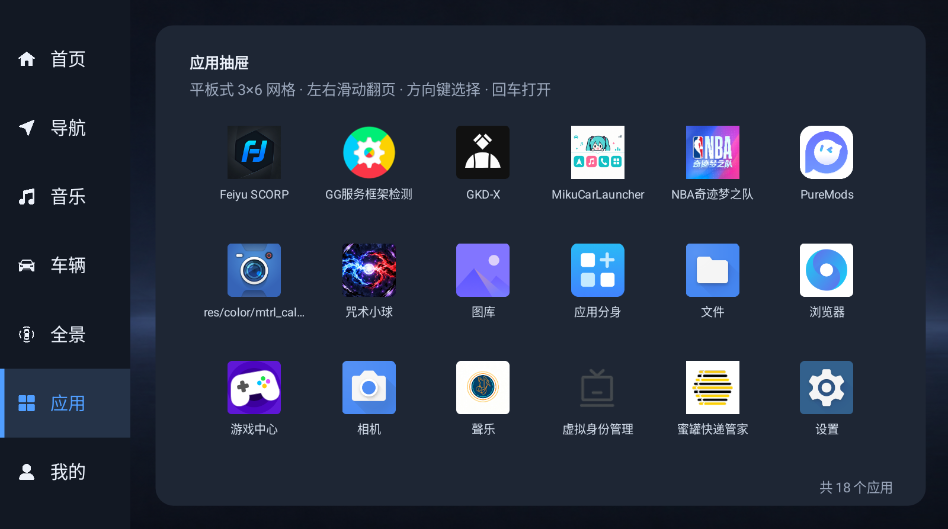Go to 首页 home in sidebar
Viewport: 948px width, 529px height.
tap(65, 59)
